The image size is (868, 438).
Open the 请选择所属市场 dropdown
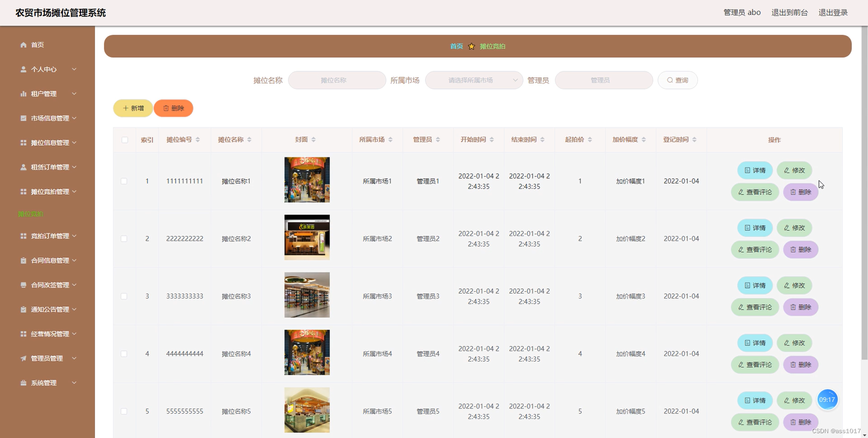coord(473,80)
